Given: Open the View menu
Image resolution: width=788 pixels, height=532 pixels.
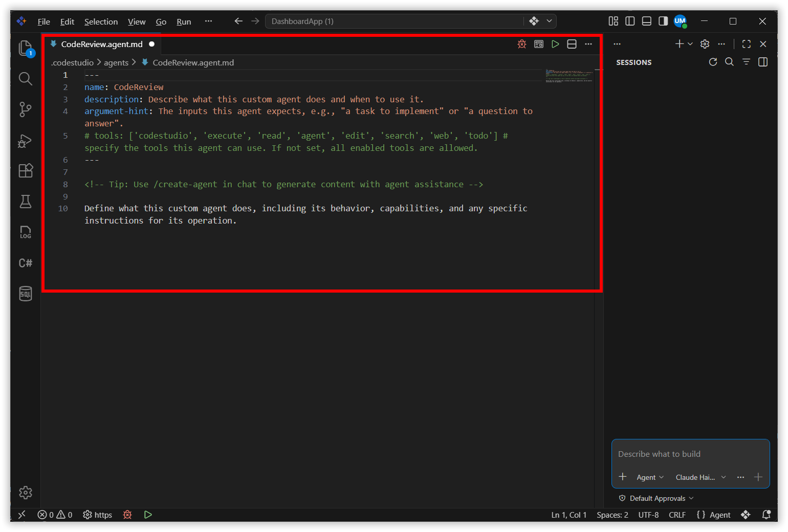Looking at the screenshot, I should coord(137,21).
